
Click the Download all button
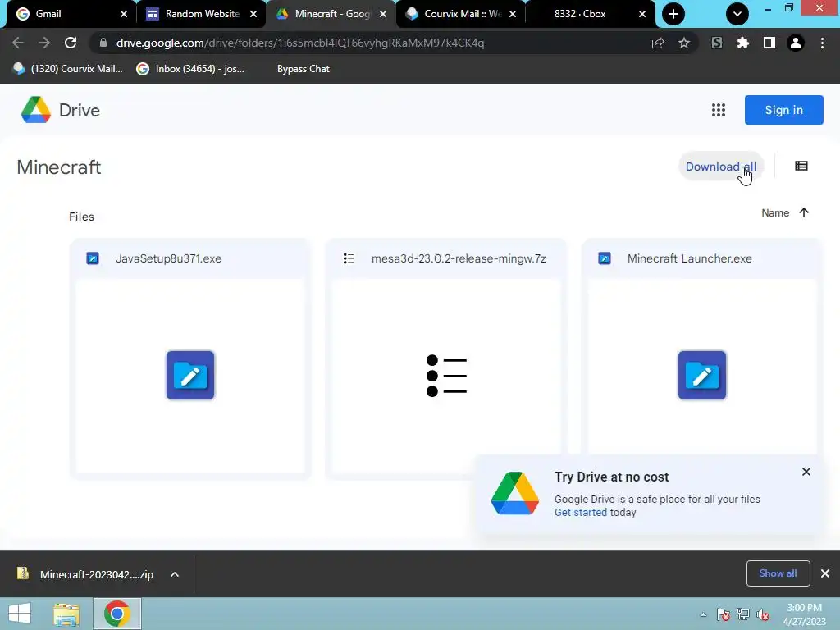click(x=720, y=167)
